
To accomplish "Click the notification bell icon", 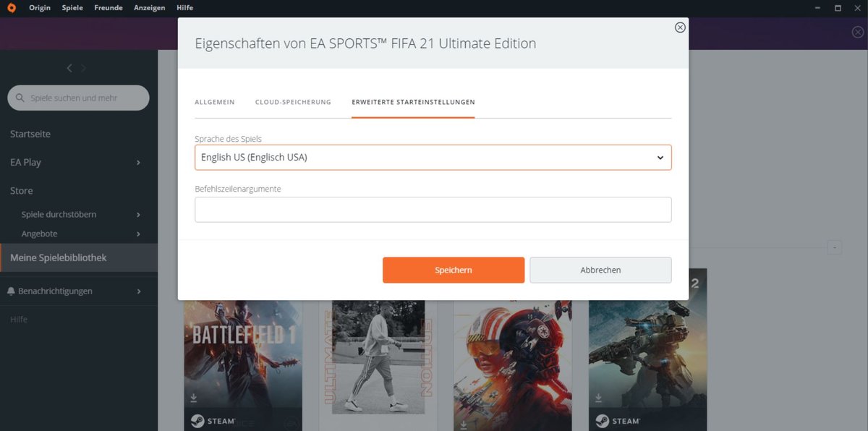I will [11, 291].
